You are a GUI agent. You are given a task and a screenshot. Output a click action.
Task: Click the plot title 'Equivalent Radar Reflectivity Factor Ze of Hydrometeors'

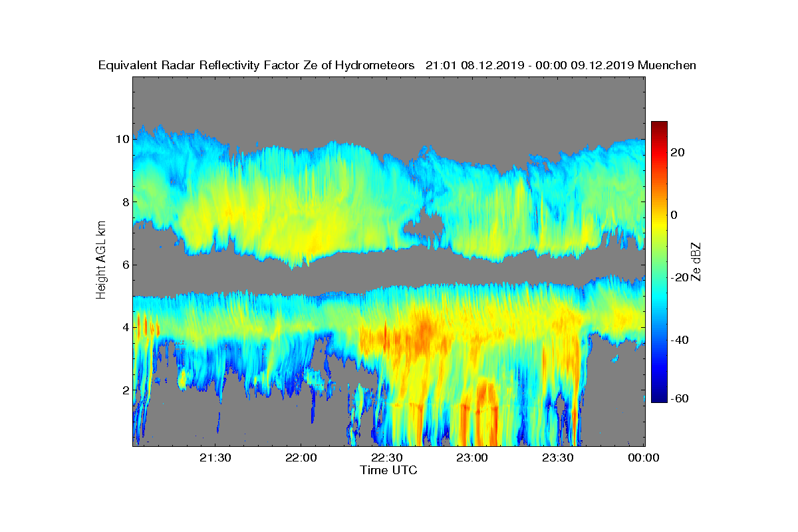[x=257, y=66]
